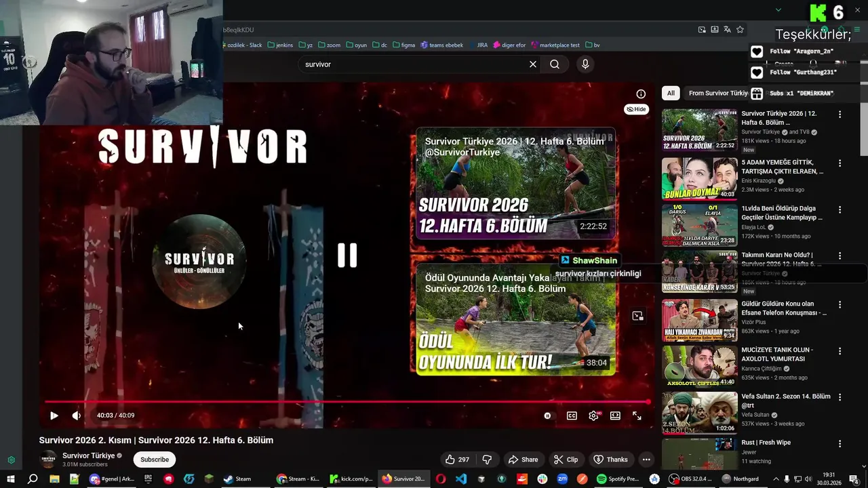Open more actions three-dot menu
868x488 pixels.
click(x=646, y=460)
